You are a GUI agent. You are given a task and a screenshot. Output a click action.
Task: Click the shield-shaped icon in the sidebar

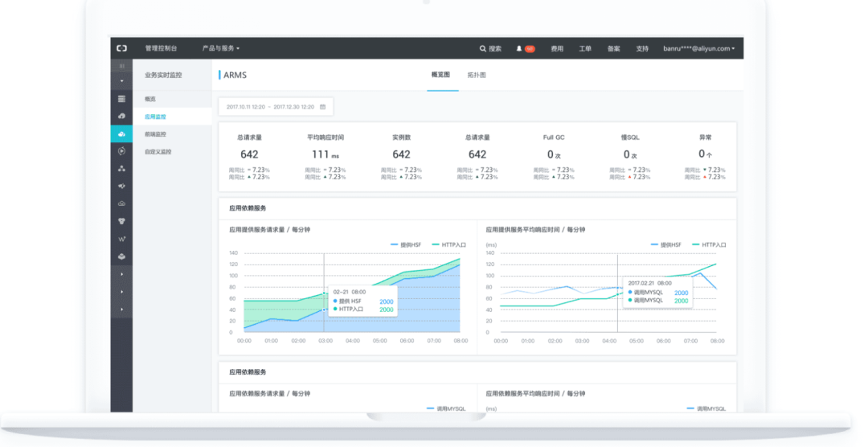coord(122,221)
